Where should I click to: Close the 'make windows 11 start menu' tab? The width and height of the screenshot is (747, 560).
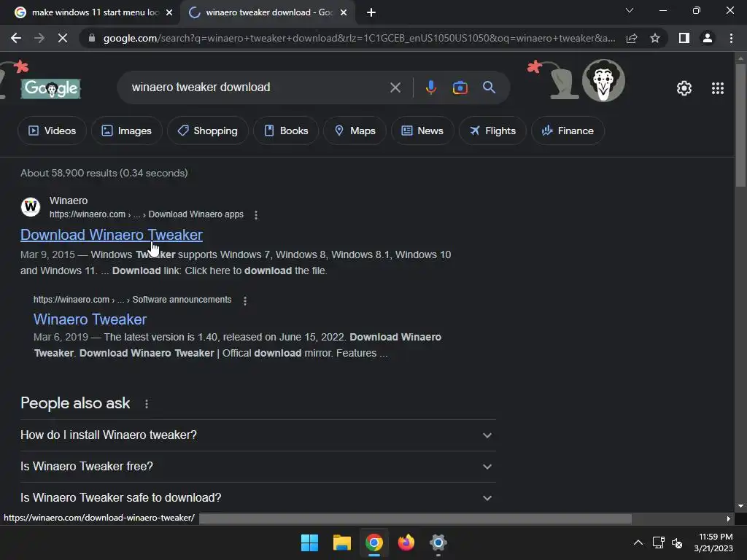tap(169, 13)
